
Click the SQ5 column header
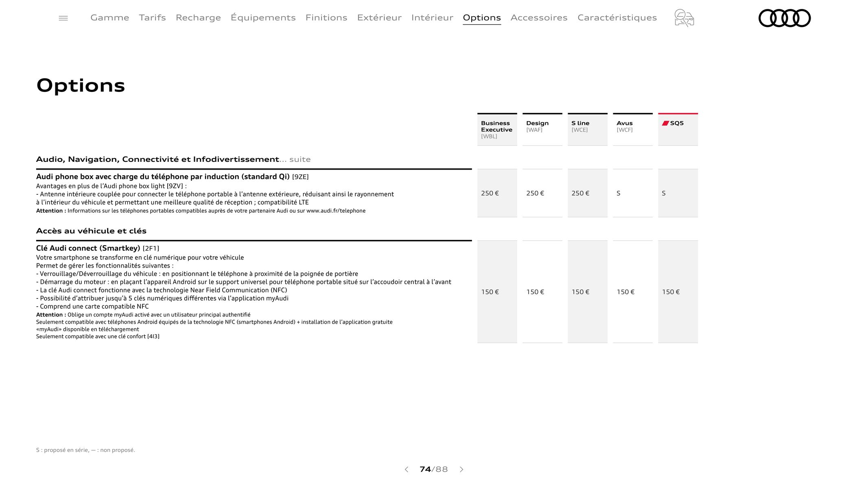click(678, 129)
